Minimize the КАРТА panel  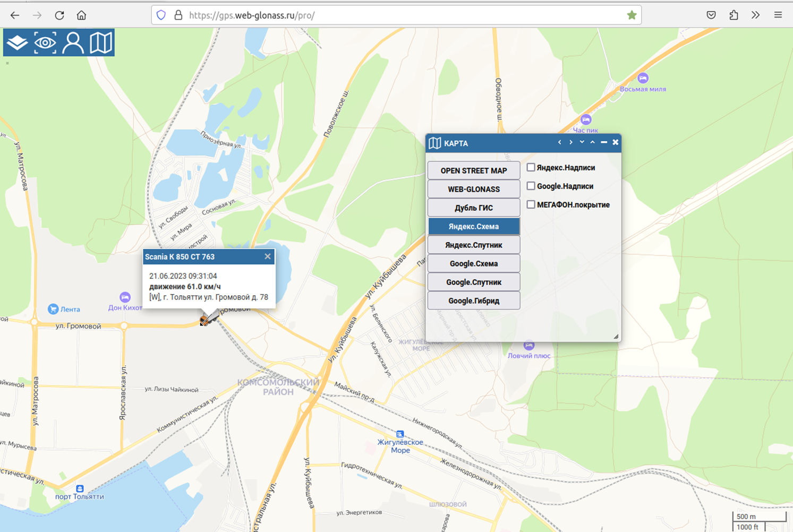[x=604, y=142]
